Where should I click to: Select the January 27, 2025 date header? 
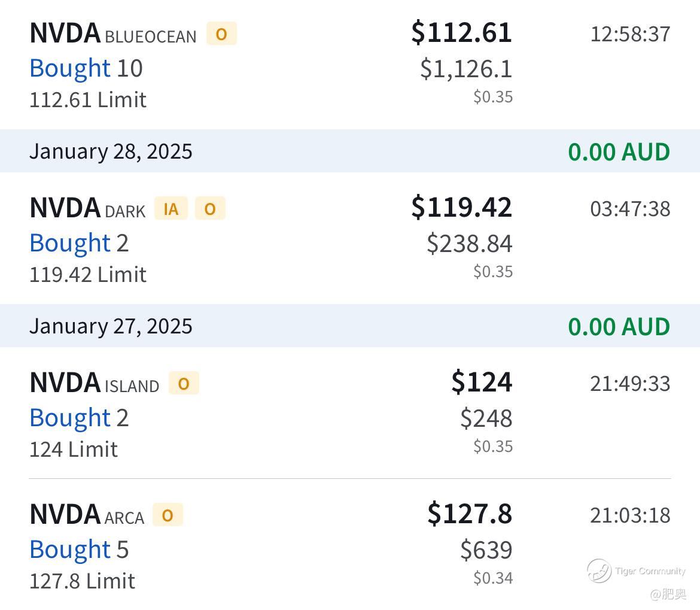tap(111, 326)
